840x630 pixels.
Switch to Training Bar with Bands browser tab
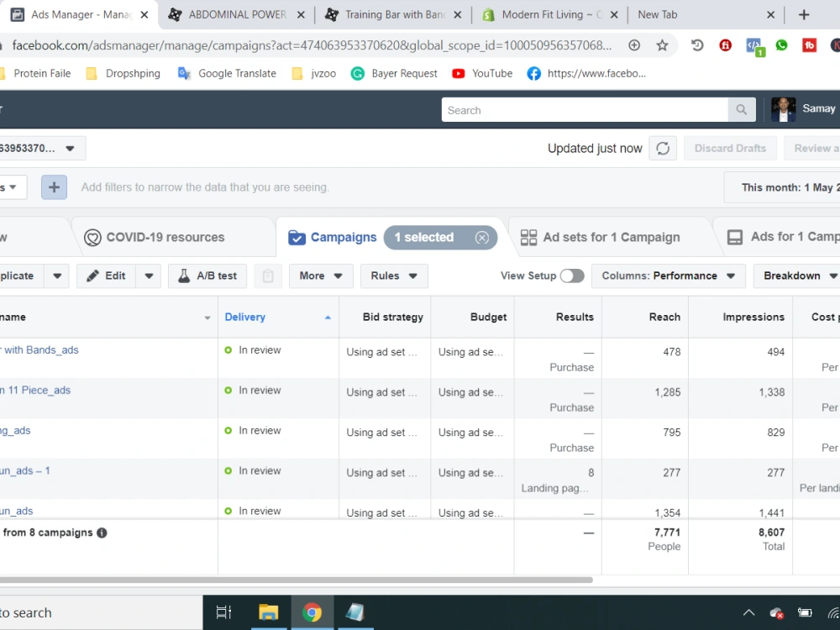pos(394,15)
